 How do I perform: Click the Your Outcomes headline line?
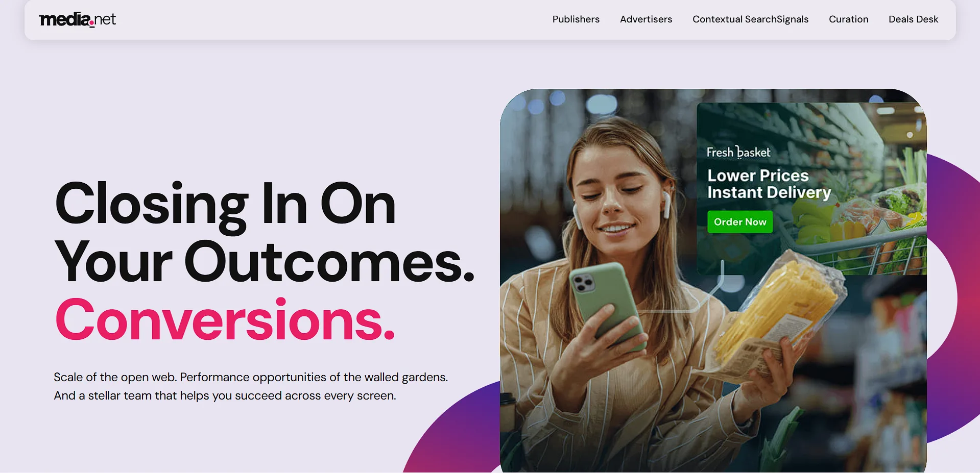pyautogui.click(x=265, y=262)
